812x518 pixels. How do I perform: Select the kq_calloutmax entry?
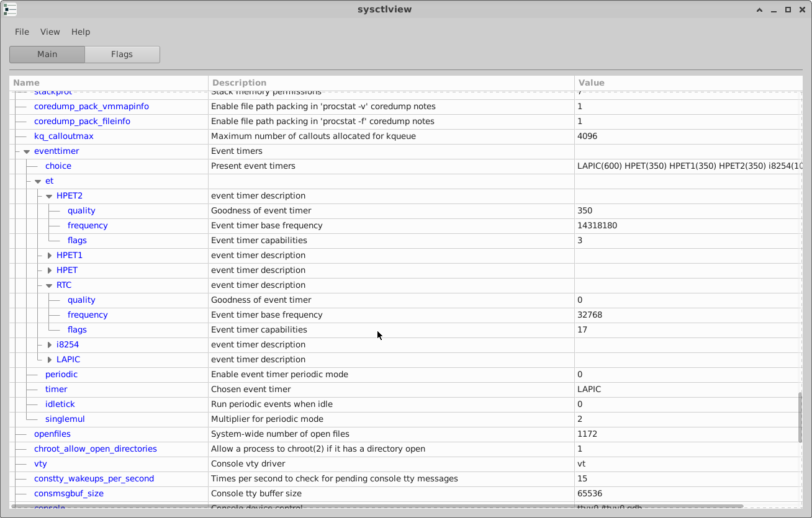(63, 136)
